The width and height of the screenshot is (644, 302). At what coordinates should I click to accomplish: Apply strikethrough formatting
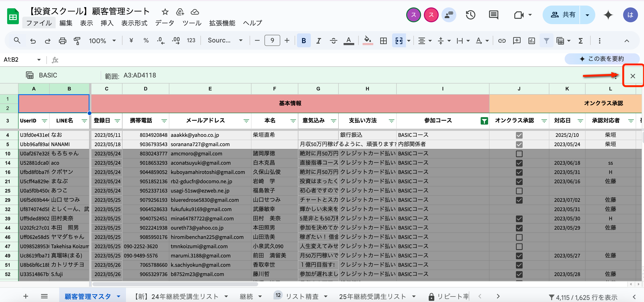click(334, 40)
